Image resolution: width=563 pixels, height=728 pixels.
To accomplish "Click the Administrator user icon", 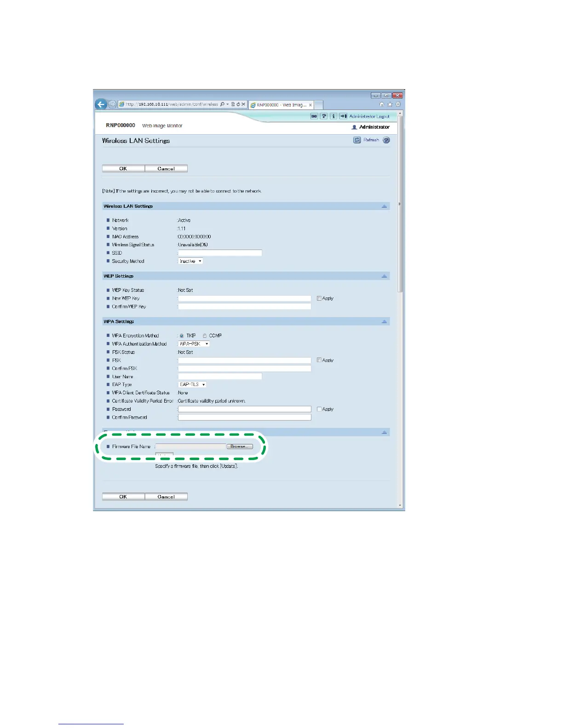I will tap(354, 127).
